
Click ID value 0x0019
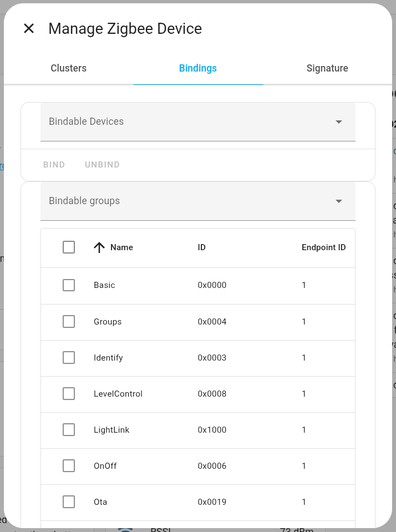click(212, 502)
